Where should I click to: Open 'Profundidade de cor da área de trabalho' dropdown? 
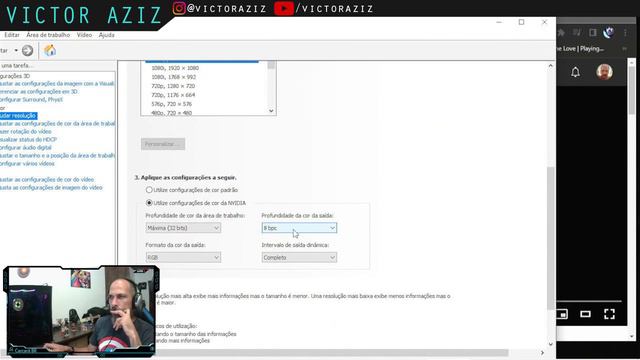pos(183,228)
